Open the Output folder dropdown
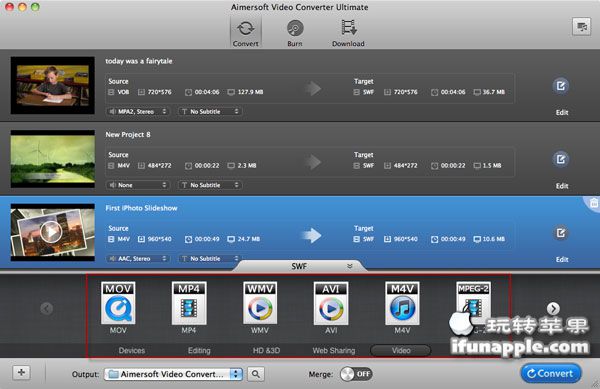 tap(173, 374)
